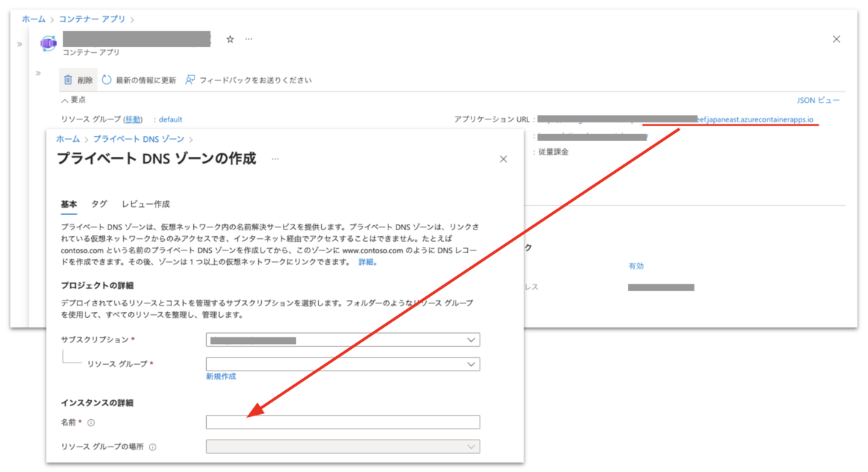The height and width of the screenshot is (472, 868).
Task: Open the リソース グループの場所 dropdown
Action: pos(343,447)
